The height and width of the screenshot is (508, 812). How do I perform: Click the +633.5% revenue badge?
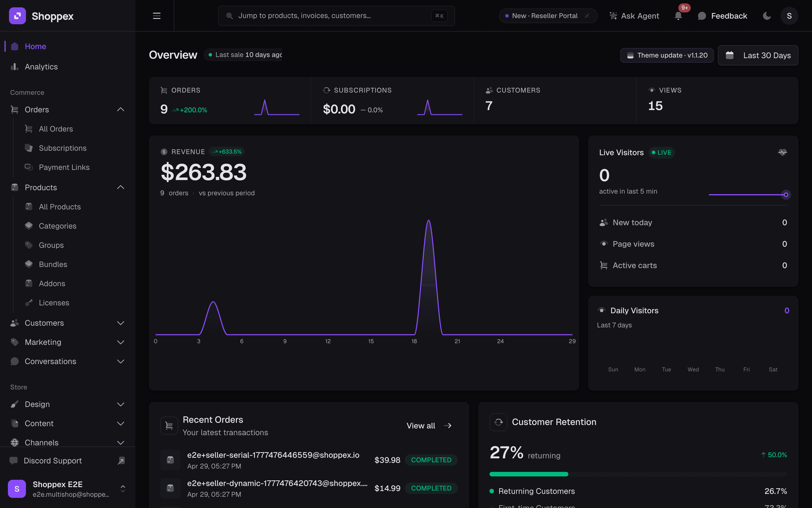227,152
